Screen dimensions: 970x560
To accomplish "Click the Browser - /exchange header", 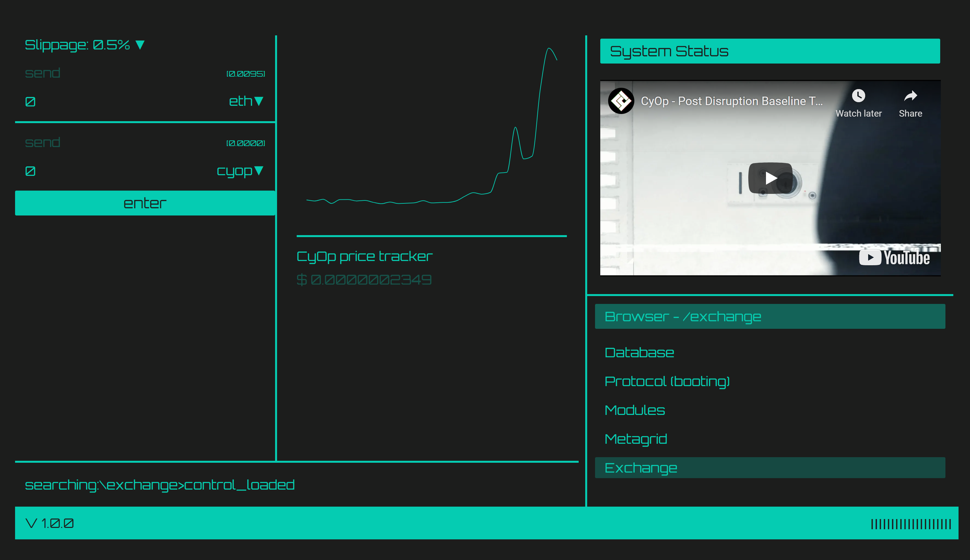I will pos(770,317).
